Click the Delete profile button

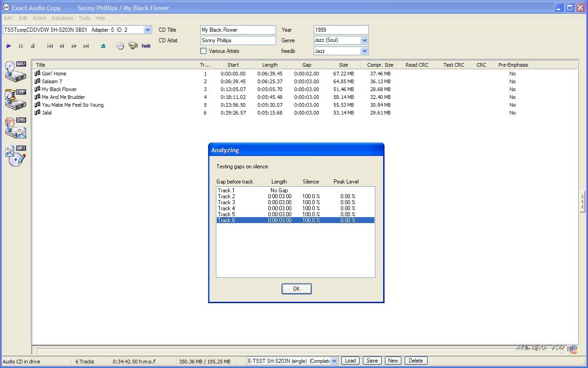coord(416,361)
